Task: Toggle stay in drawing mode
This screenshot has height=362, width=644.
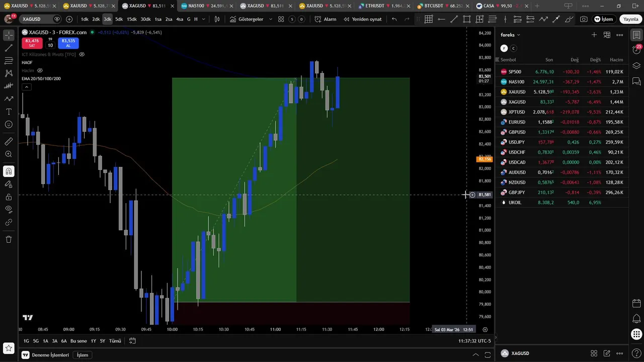Action: (9, 184)
